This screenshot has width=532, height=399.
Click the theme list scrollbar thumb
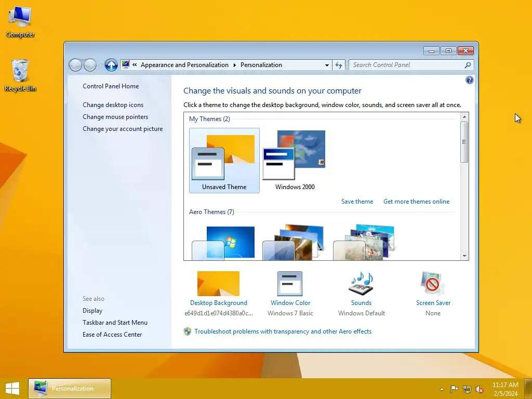coord(464,142)
